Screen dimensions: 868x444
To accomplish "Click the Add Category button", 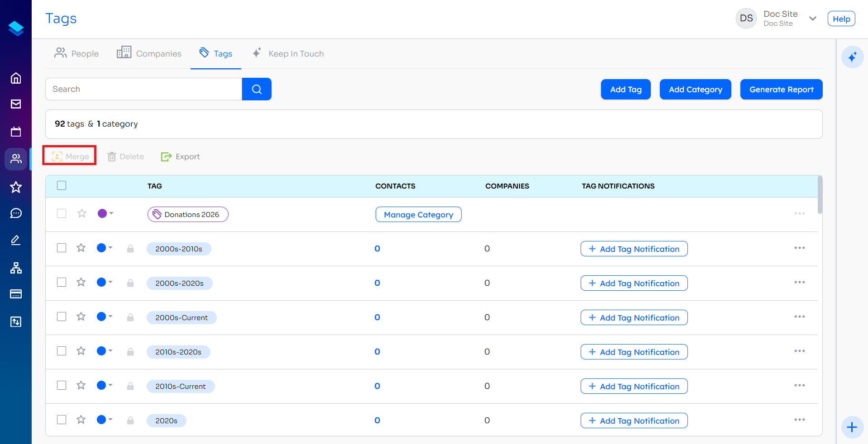I will click(x=695, y=90).
